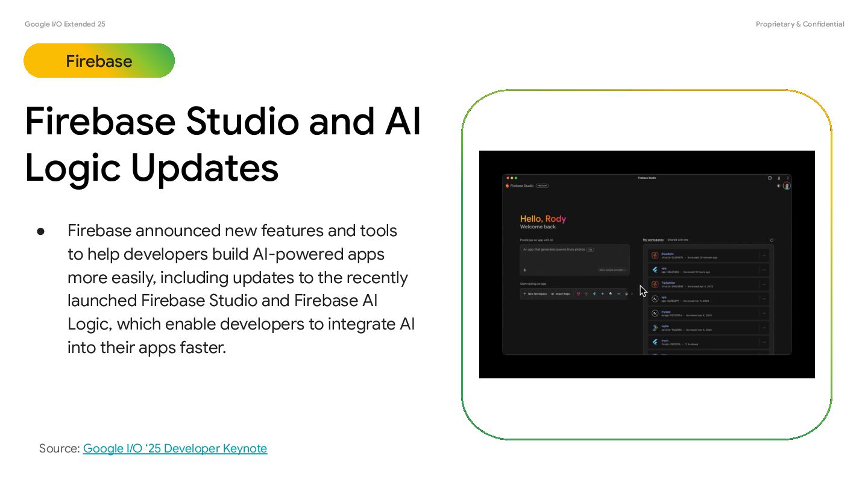Open the three-dot menu for the TipSplitter row

(x=764, y=284)
